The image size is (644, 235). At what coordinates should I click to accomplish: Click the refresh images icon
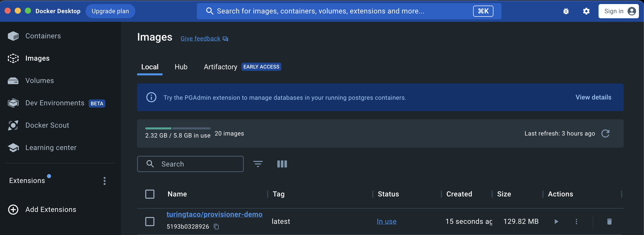606,133
